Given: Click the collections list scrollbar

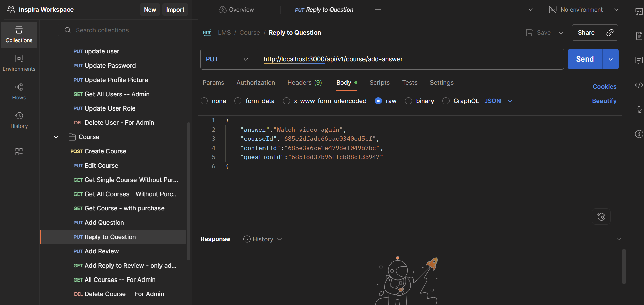Looking at the screenshot, I should pos(189,191).
